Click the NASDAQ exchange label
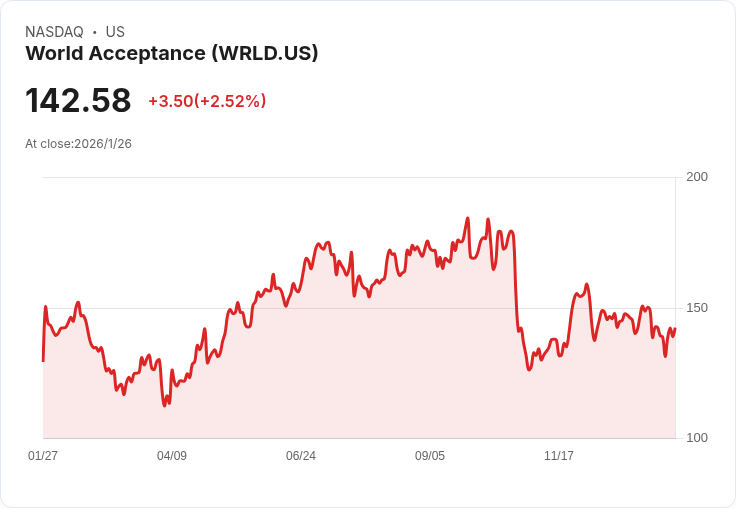The width and height of the screenshot is (736, 508). 54,32
